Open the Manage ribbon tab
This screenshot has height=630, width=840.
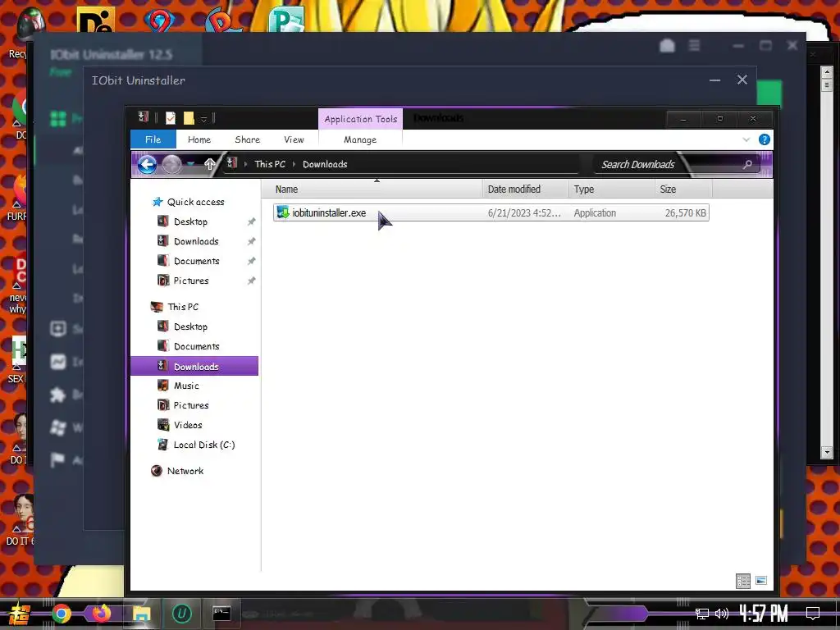(x=360, y=139)
